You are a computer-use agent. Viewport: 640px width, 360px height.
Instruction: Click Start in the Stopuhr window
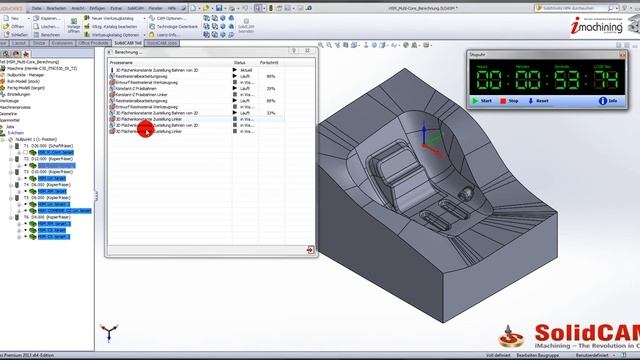click(482, 101)
